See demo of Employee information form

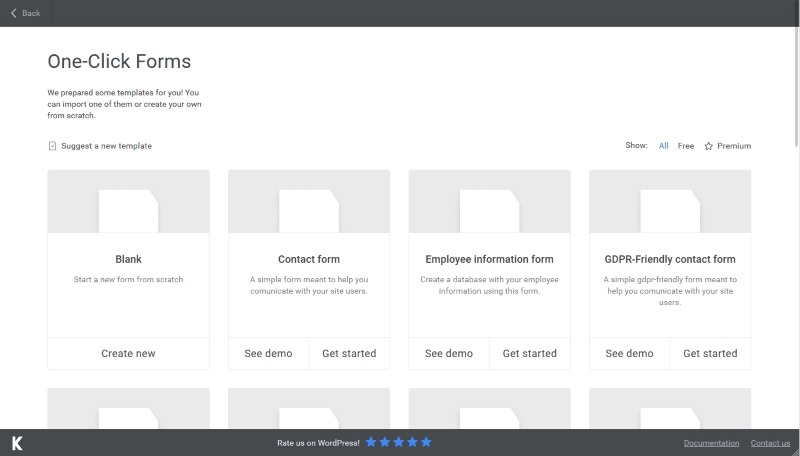(449, 353)
